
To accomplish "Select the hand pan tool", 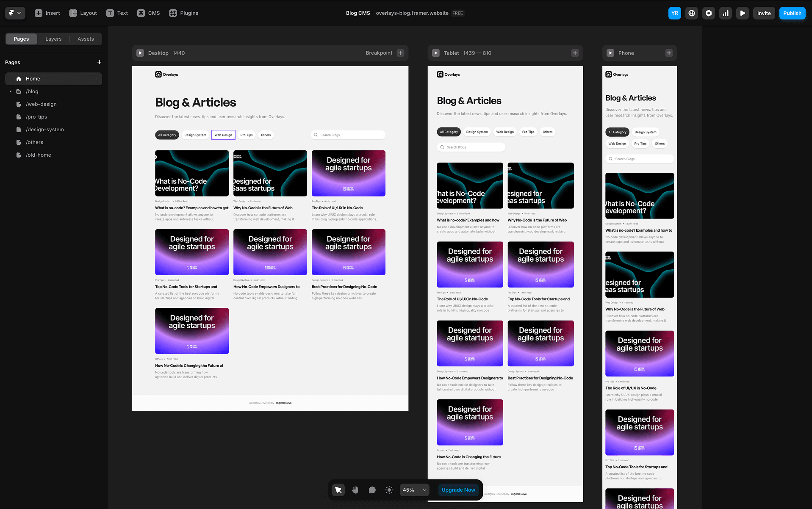I will 355,490.
